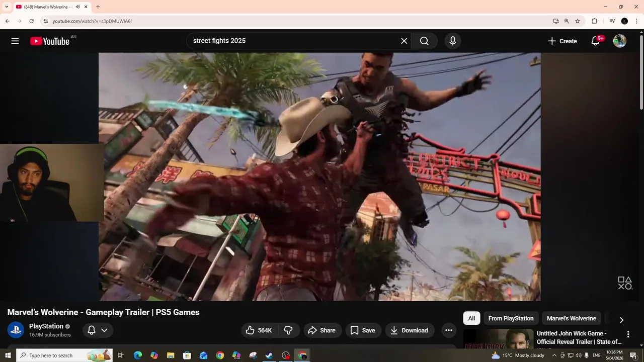Open PlayStation channel via its avatar
This screenshot has width=644, height=362.
click(16, 330)
